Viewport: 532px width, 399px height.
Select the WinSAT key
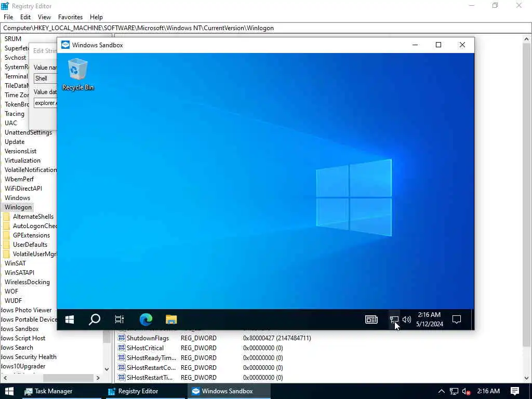(x=15, y=263)
